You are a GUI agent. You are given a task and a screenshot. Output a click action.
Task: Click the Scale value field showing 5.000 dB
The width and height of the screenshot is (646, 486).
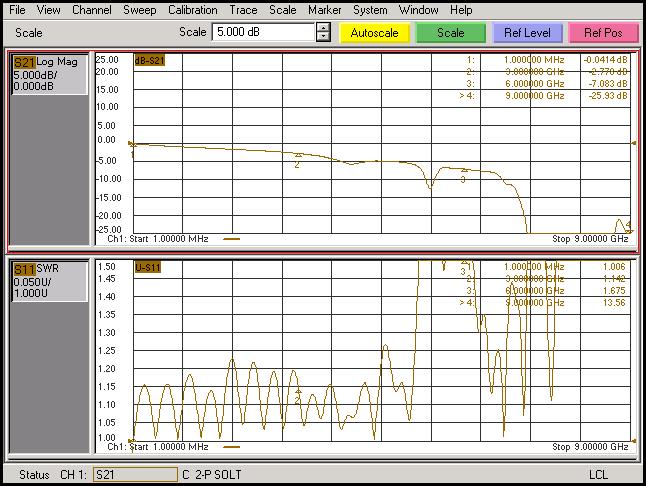263,32
